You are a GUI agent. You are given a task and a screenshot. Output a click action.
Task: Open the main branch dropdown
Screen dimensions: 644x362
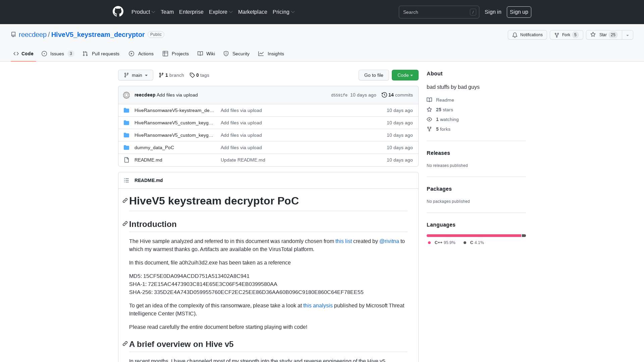pyautogui.click(x=136, y=75)
